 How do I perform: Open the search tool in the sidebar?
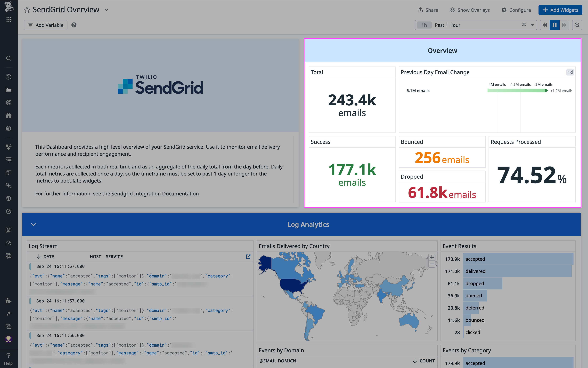click(9, 58)
